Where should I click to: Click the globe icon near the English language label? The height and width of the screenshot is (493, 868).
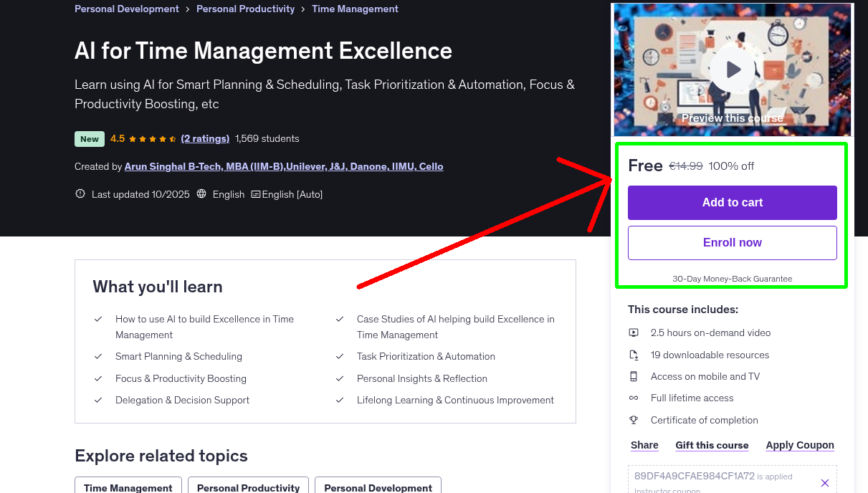201,193
